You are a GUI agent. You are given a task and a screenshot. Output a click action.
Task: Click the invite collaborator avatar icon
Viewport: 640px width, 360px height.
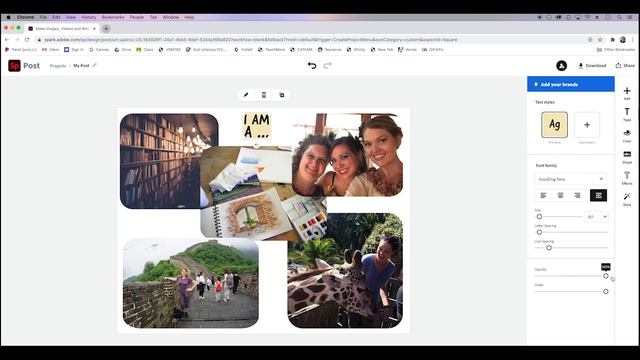pos(561,65)
